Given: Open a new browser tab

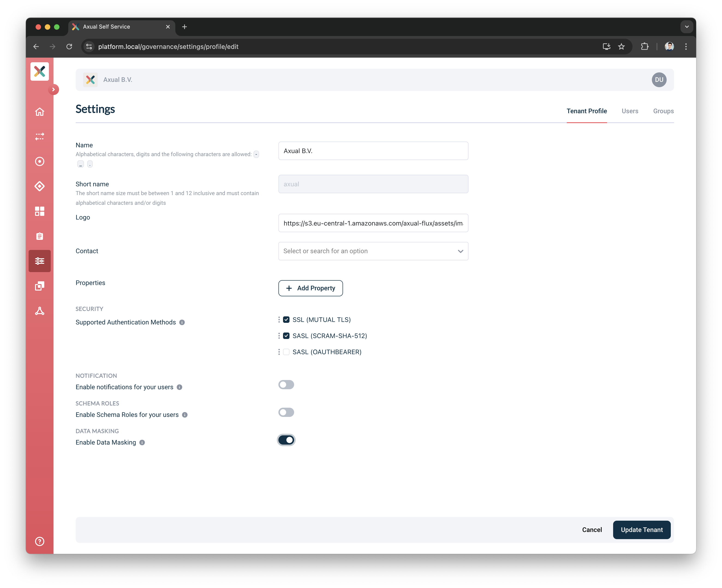Looking at the screenshot, I should [x=184, y=27].
